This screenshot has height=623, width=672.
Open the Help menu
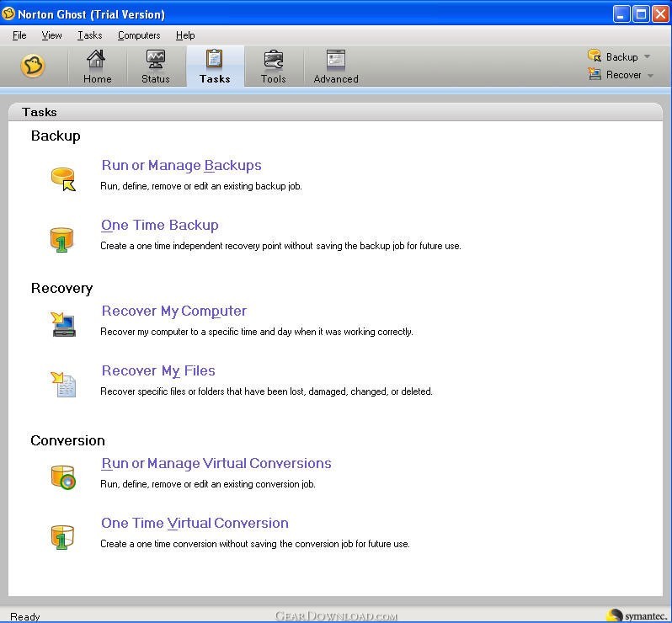point(185,35)
